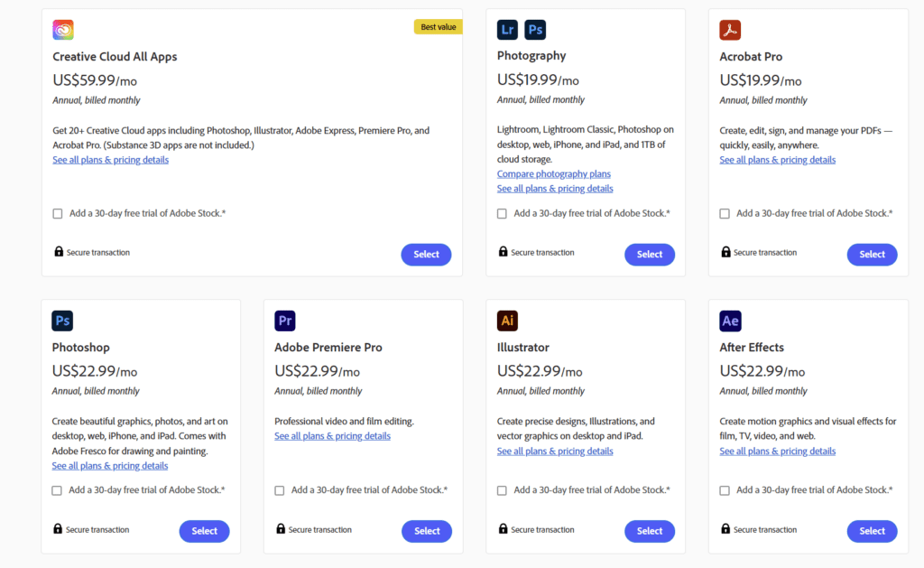
Task: Click the US$22.99/mo price in Photoshop card
Action: pyautogui.click(x=94, y=371)
